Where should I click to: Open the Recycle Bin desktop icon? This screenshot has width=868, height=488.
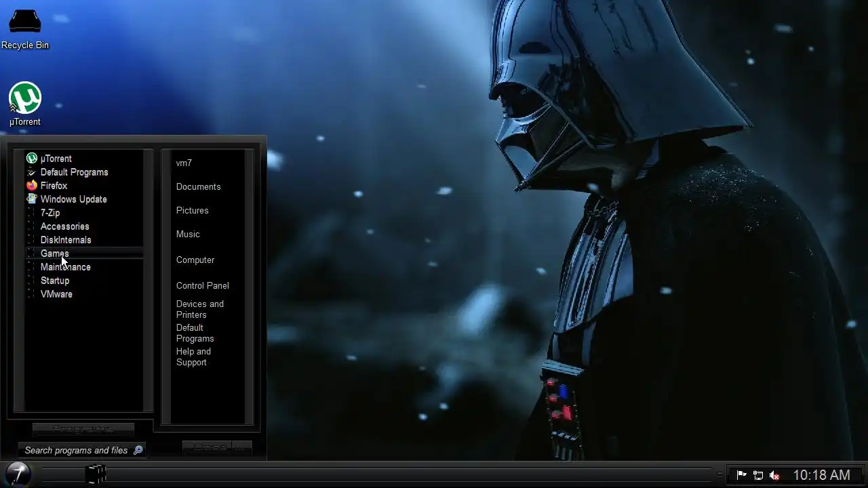point(25,29)
